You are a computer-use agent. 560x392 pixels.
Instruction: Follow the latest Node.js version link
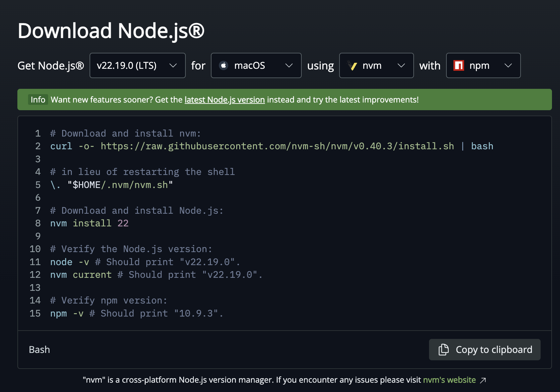click(225, 100)
